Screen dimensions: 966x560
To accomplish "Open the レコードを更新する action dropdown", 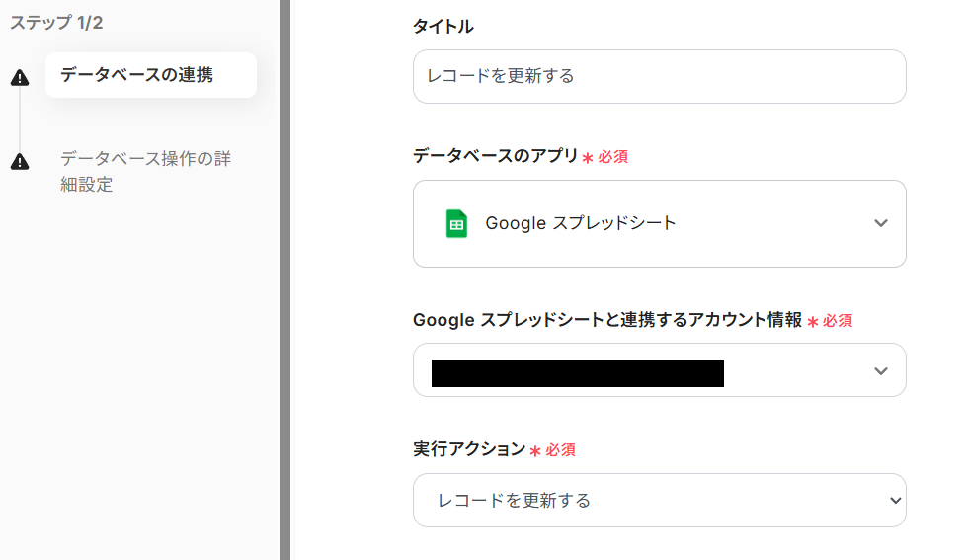I will 659,500.
